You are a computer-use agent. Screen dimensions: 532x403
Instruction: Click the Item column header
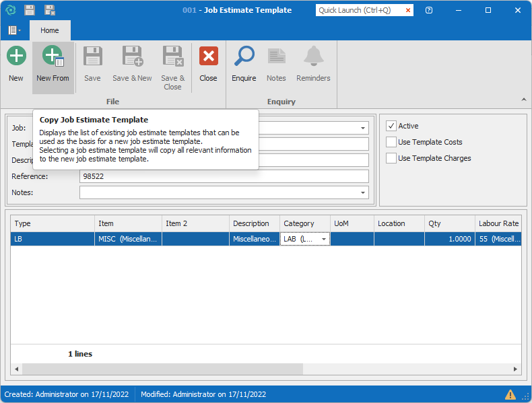(x=128, y=223)
